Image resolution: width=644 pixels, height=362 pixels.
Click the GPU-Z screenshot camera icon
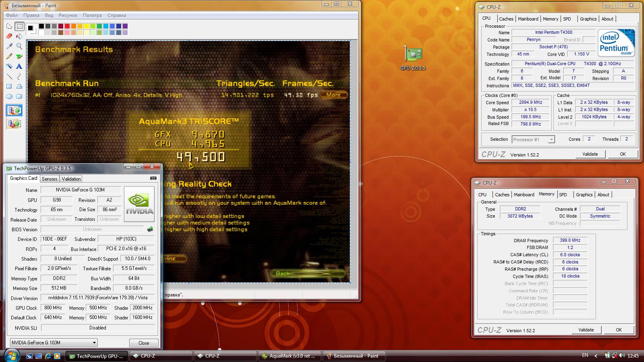[153, 178]
